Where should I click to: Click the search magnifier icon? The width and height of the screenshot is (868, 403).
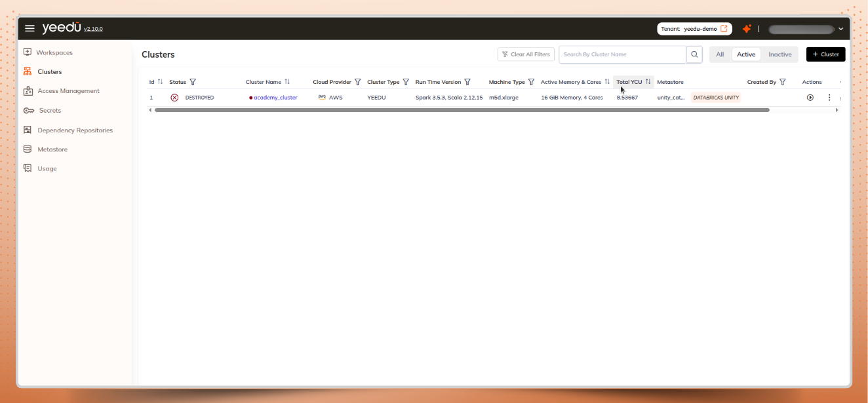point(694,54)
